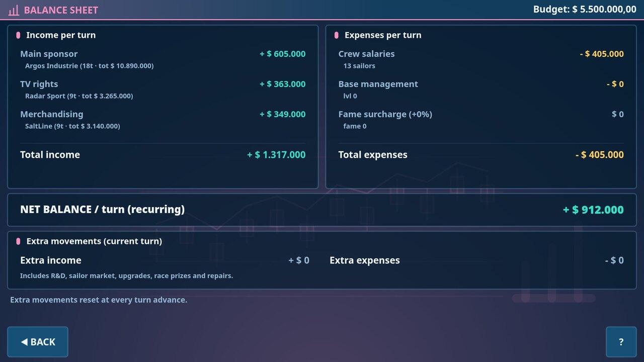Click the Extra income label
Image resolution: width=644 pixels, height=362 pixels.
tap(50, 260)
